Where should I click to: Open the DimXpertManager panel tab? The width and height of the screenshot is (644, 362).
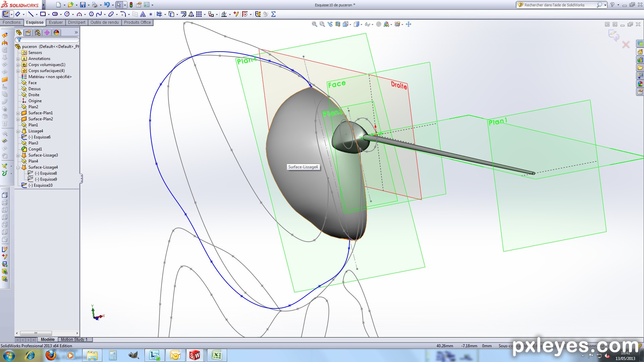coord(47,33)
